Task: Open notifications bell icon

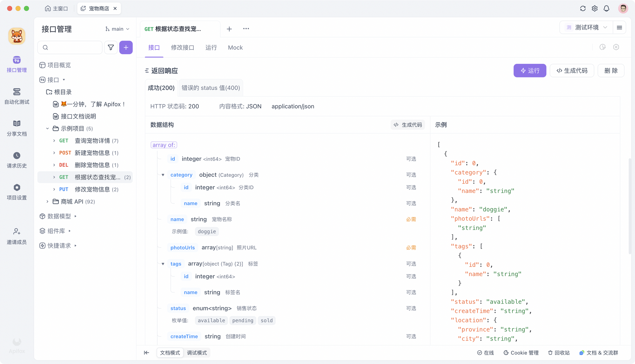Action: (x=606, y=9)
